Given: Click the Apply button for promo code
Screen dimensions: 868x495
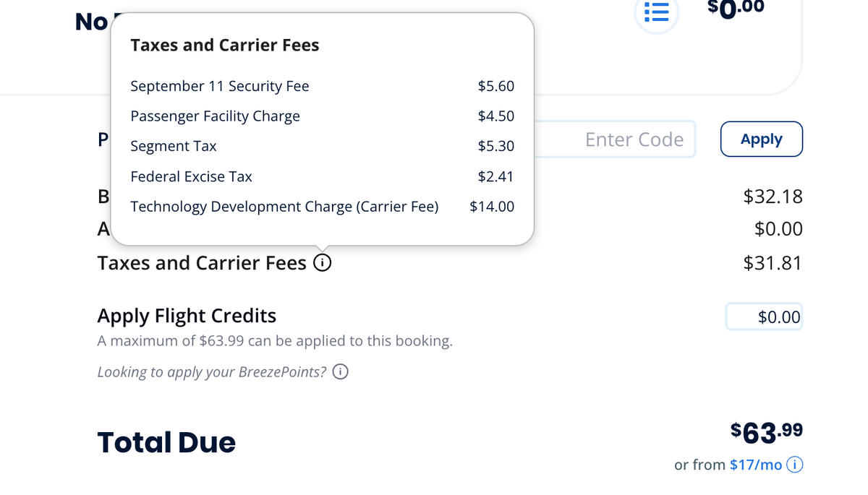Looking at the screenshot, I should (x=761, y=139).
